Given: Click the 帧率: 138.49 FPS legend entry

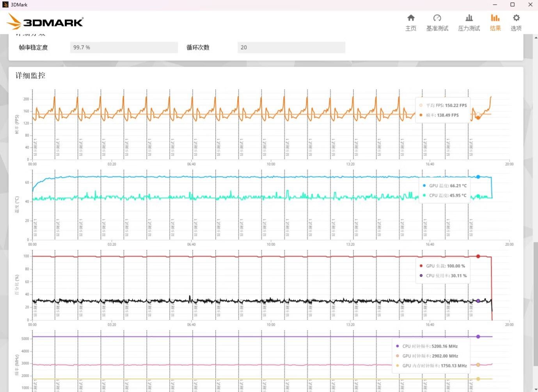Looking at the screenshot, I should click(439, 115).
